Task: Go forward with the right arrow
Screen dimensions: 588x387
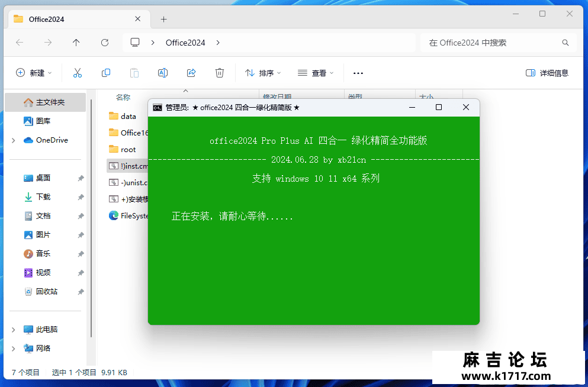Action: pos(48,43)
